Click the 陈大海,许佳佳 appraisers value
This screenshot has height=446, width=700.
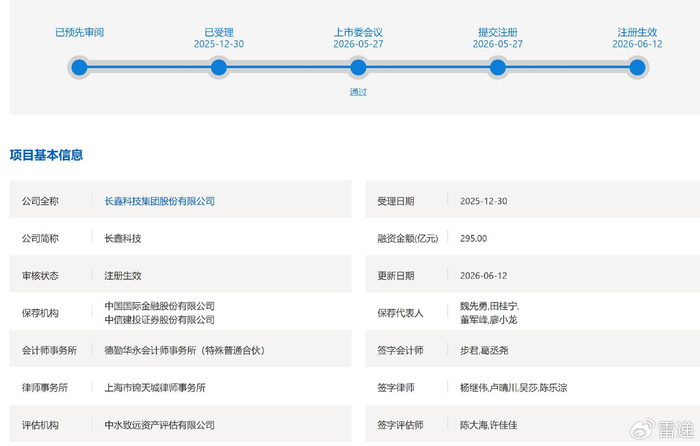(x=488, y=425)
